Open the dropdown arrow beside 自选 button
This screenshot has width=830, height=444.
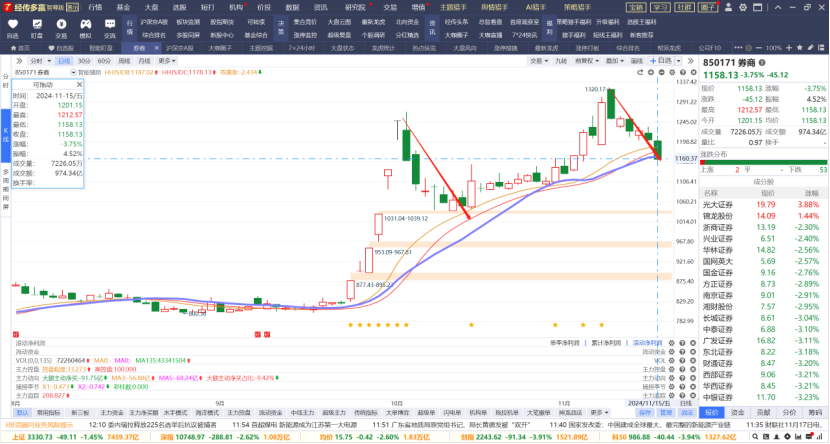tap(679, 61)
